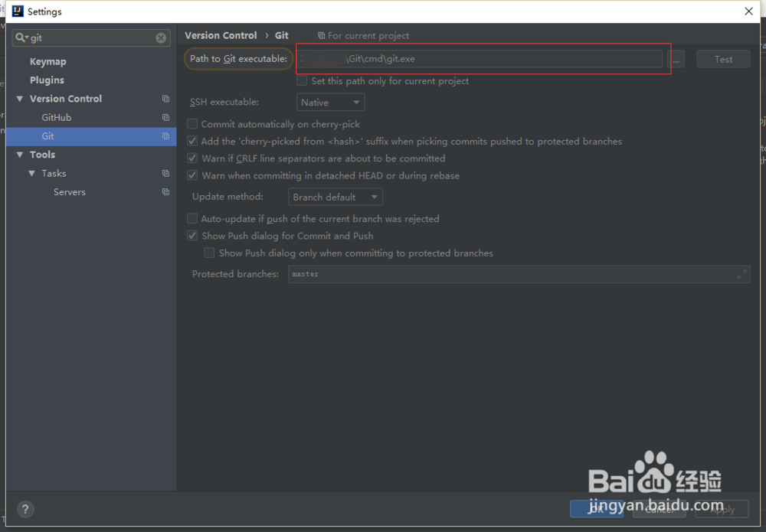
Task: Click project-level icon on the Git row
Action: [x=165, y=136]
